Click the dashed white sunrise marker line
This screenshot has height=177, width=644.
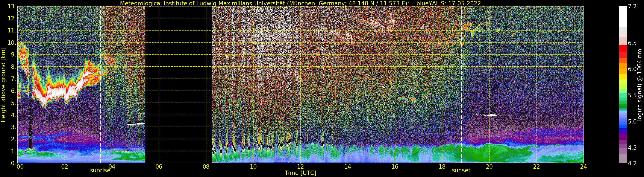tap(100, 85)
